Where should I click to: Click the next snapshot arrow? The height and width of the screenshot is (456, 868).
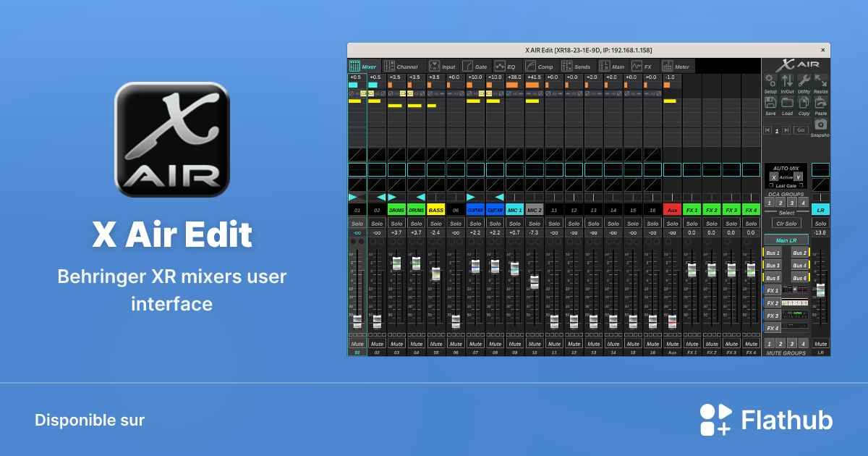point(786,130)
